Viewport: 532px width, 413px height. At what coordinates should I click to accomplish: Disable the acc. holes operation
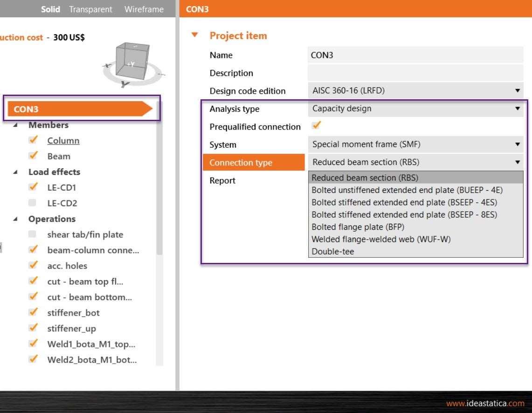(33, 265)
